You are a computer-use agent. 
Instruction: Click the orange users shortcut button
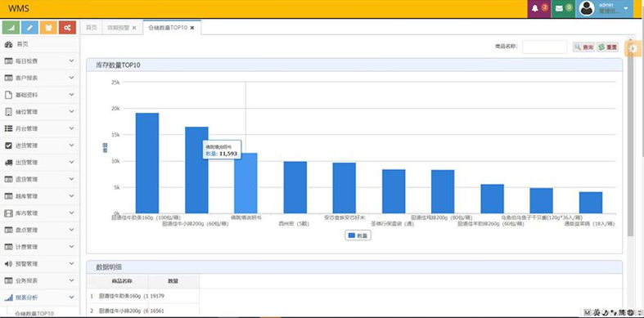pyautogui.click(x=48, y=28)
